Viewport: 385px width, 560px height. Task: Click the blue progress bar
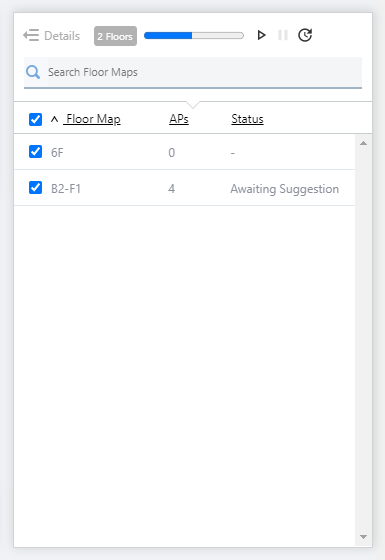point(194,35)
